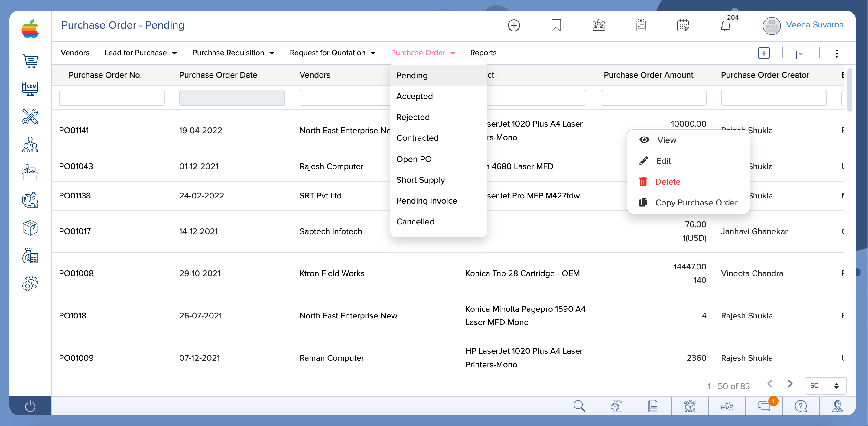868x426 pixels.
Task: Select Pending Invoice from the menu
Action: 438,201
